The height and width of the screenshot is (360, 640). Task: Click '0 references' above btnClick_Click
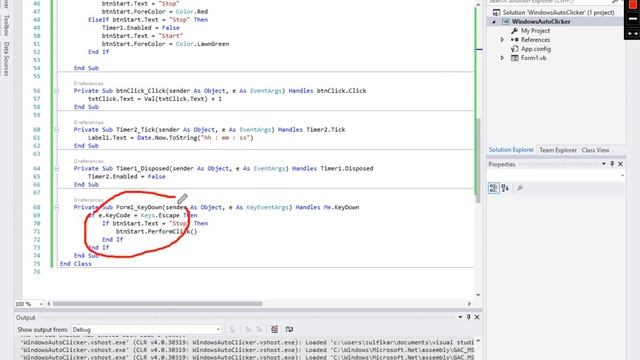[88, 83]
